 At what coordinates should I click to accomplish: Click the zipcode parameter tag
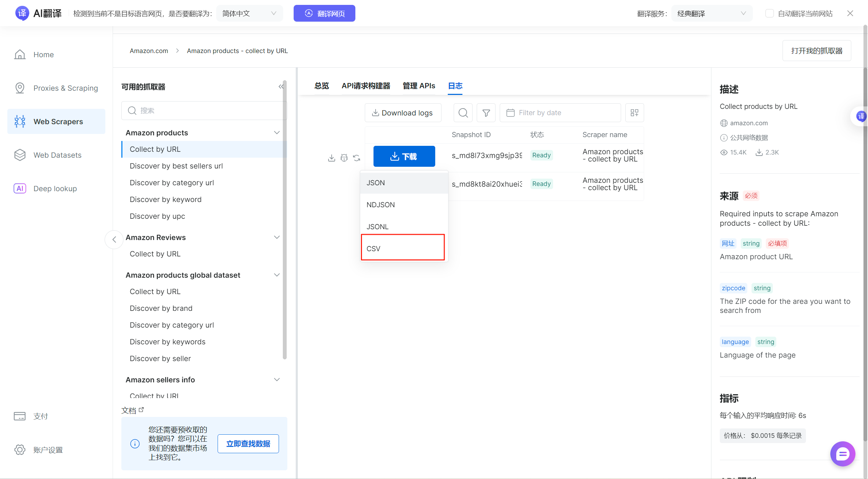pos(733,288)
